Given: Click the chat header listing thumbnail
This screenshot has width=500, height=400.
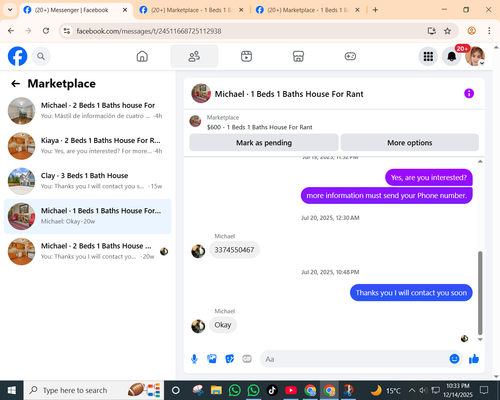Looking at the screenshot, I should point(201,93).
